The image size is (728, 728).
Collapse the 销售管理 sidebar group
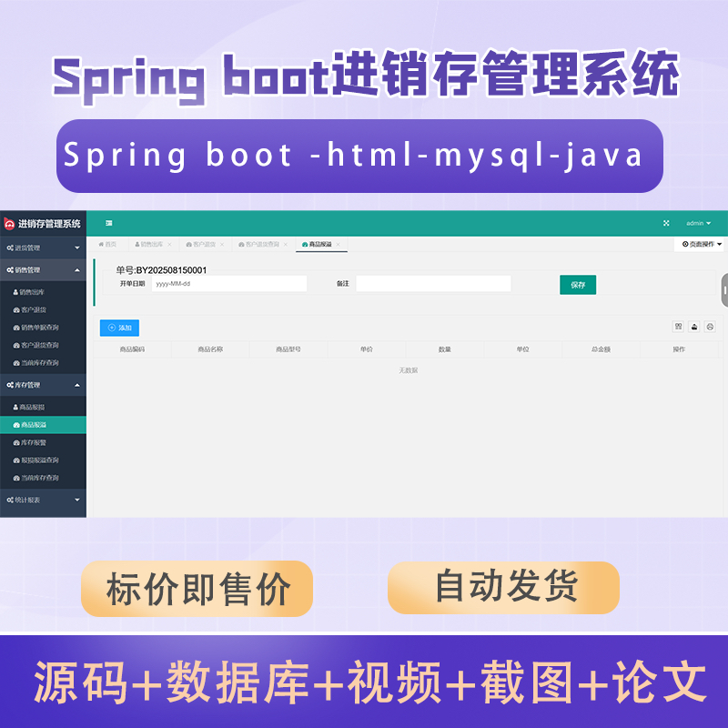[43, 270]
